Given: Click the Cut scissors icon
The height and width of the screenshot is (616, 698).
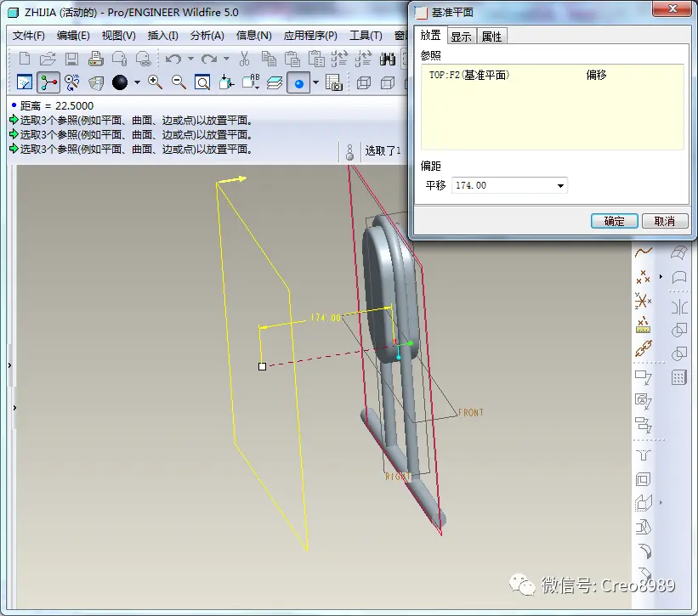Looking at the screenshot, I should coord(244,59).
